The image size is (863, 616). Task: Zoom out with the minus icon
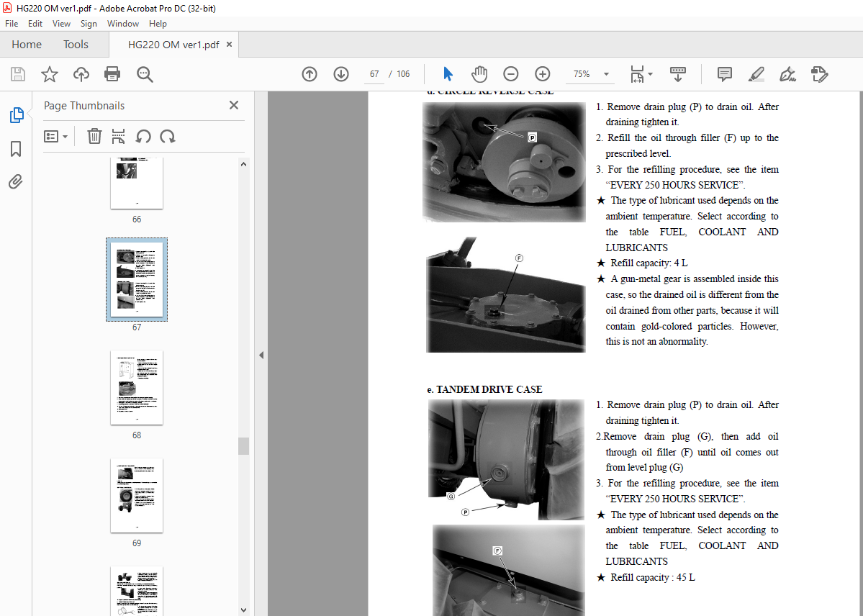[511, 74]
